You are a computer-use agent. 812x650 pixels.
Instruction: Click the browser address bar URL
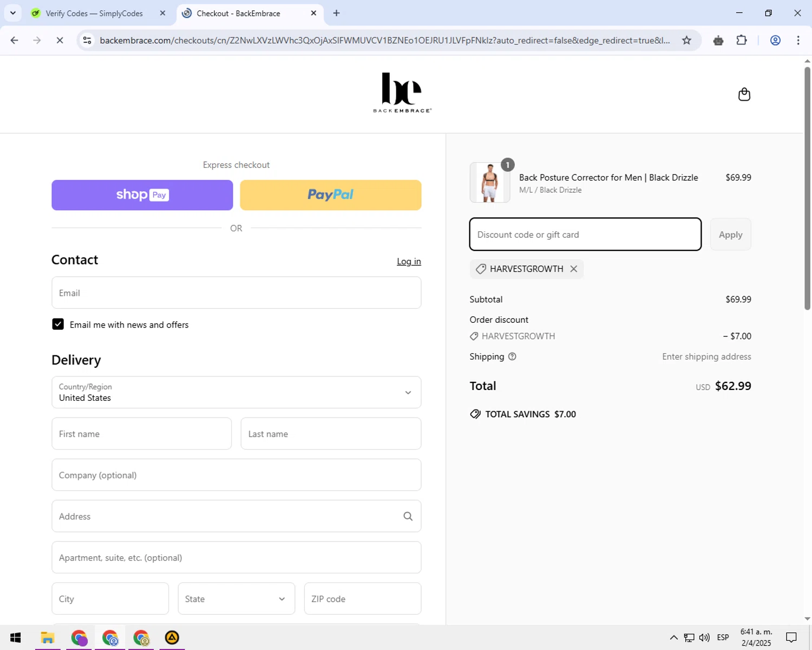click(x=384, y=40)
